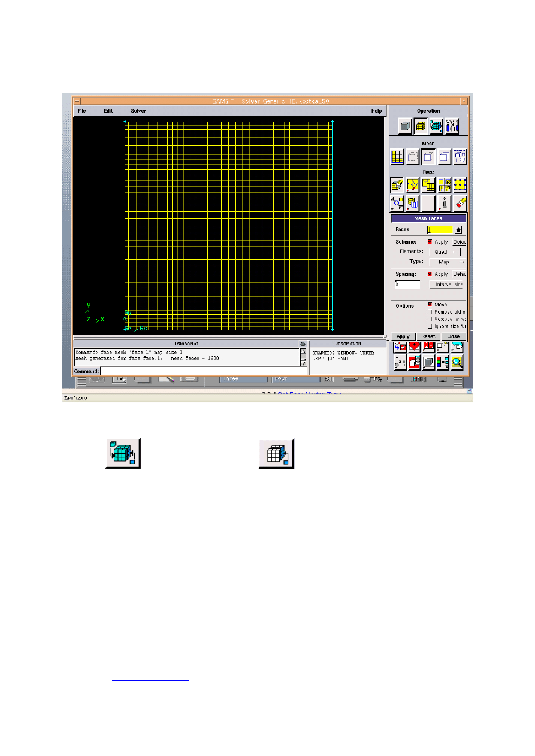Click the Close button in Mesh Faces panel
The height and width of the screenshot is (756, 535).
(x=453, y=336)
